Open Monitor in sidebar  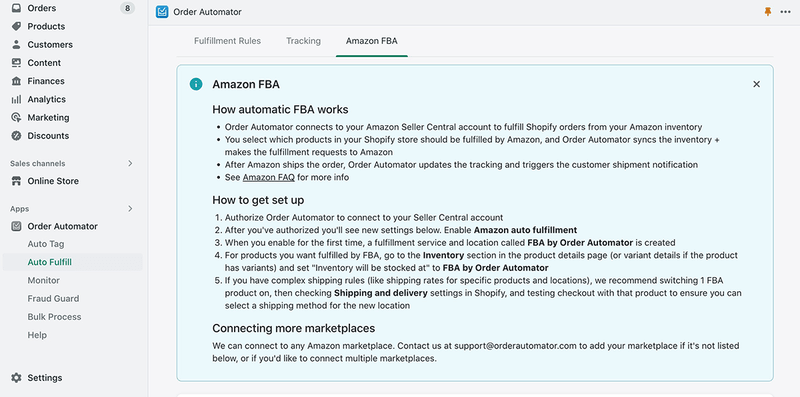point(44,280)
